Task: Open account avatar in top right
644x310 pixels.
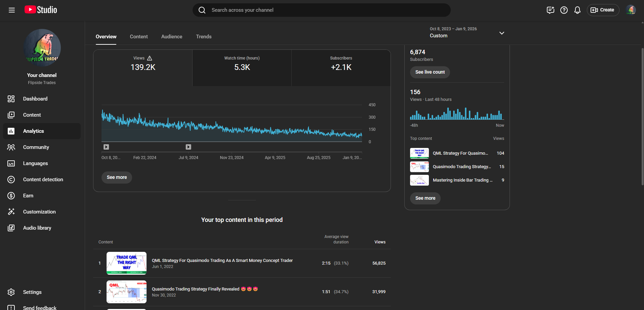Action: 631,10
